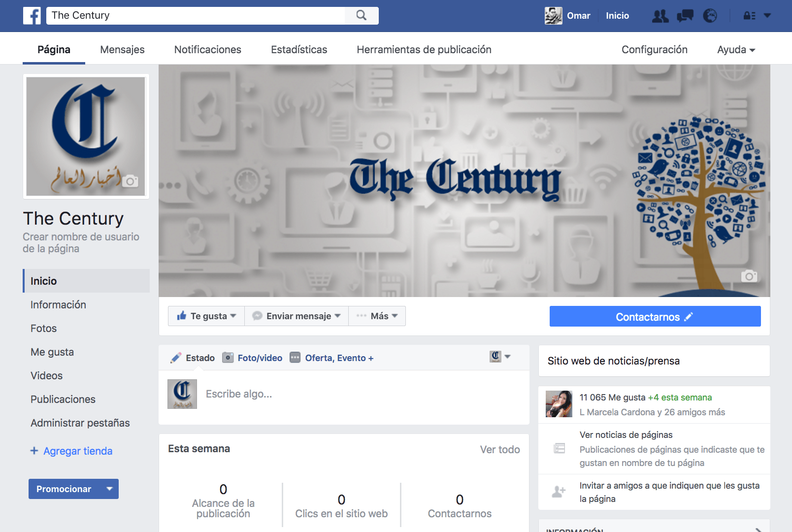Open the friend requests icon

(x=660, y=16)
